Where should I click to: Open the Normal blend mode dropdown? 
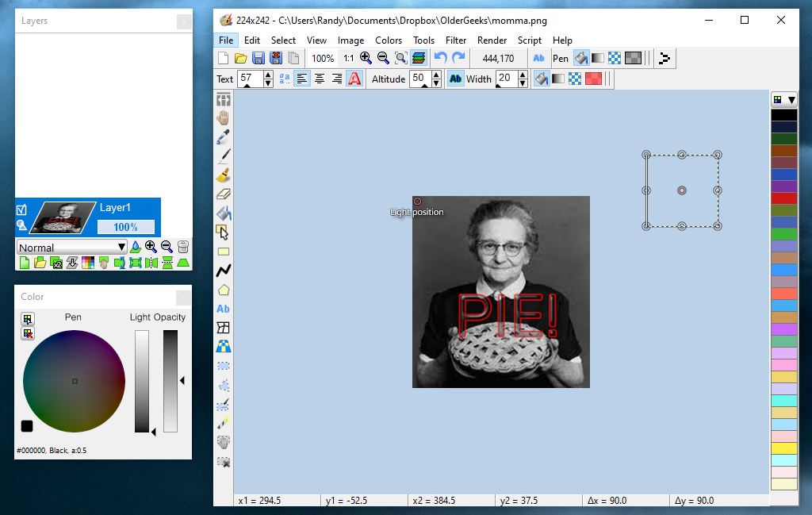71,247
